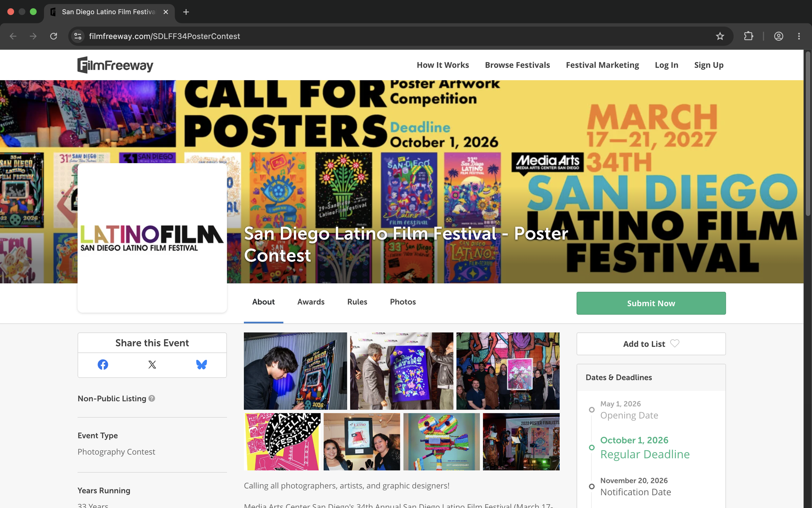Screen dimensions: 812x508
Task: Go forward in browser history
Action: pyautogui.click(x=33, y=36)
